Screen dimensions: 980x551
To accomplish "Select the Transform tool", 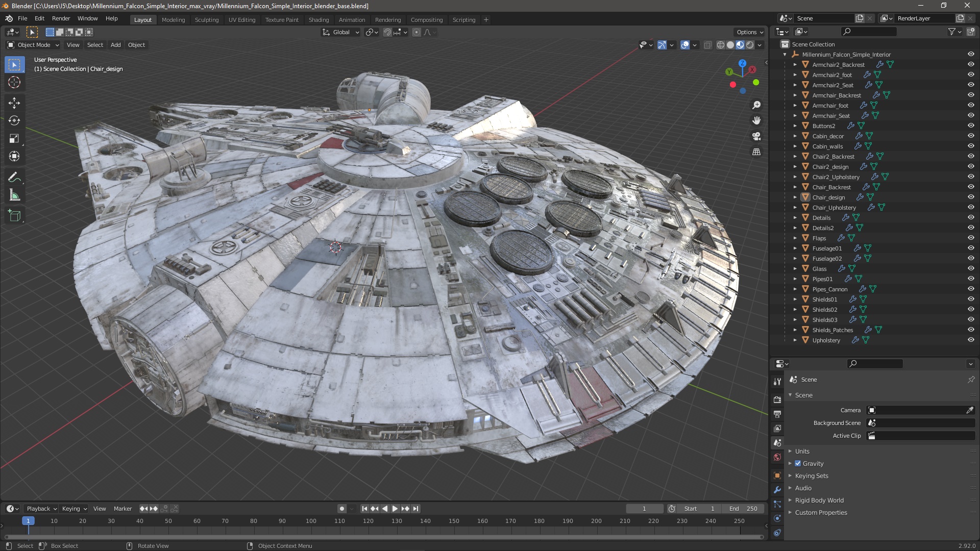I will pyautogui.click(x=14, y=157).
